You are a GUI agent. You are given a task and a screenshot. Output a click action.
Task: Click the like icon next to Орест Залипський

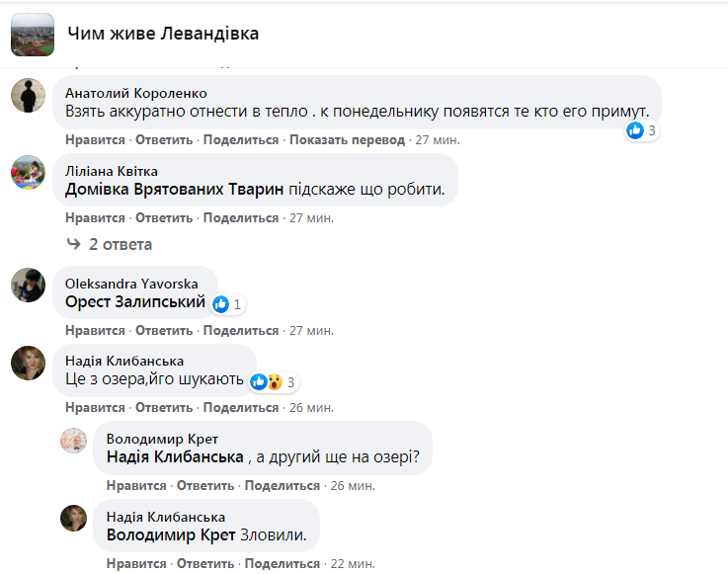coord(221,303)
